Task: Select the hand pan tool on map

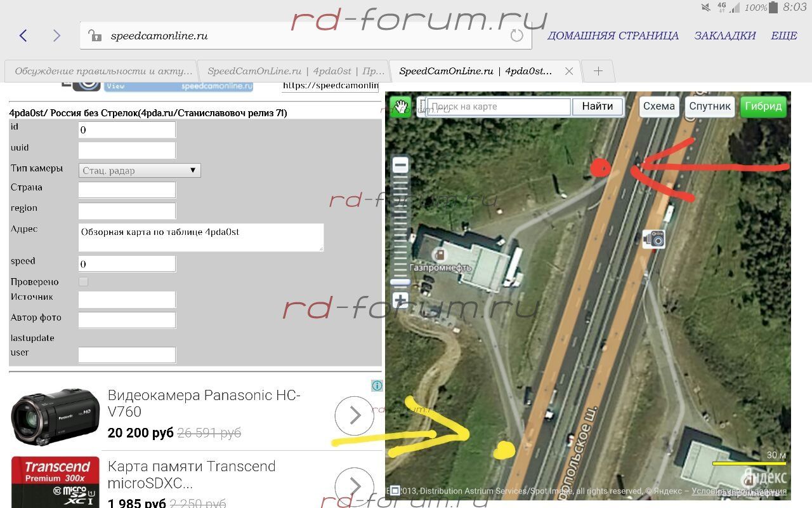Action: (x=400, y=106)
